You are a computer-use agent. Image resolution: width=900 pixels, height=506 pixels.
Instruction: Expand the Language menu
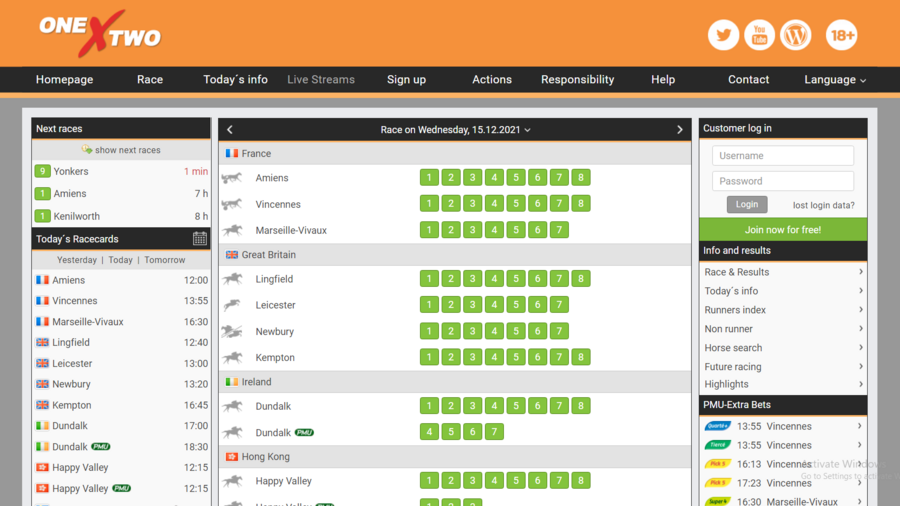point(835,80)
